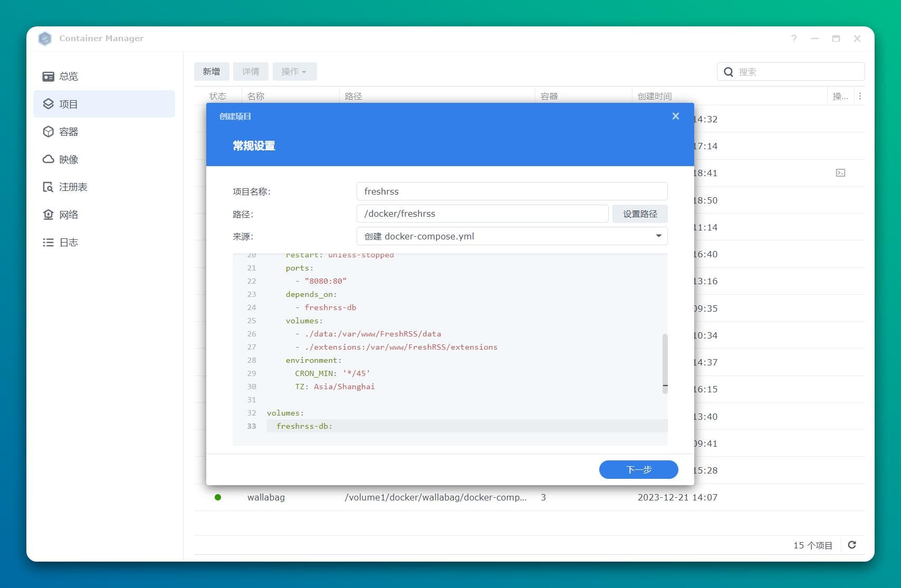Screen dimensions: 901x588
Task: Select 项目 in the sidebar
Action: click(104, 104)
